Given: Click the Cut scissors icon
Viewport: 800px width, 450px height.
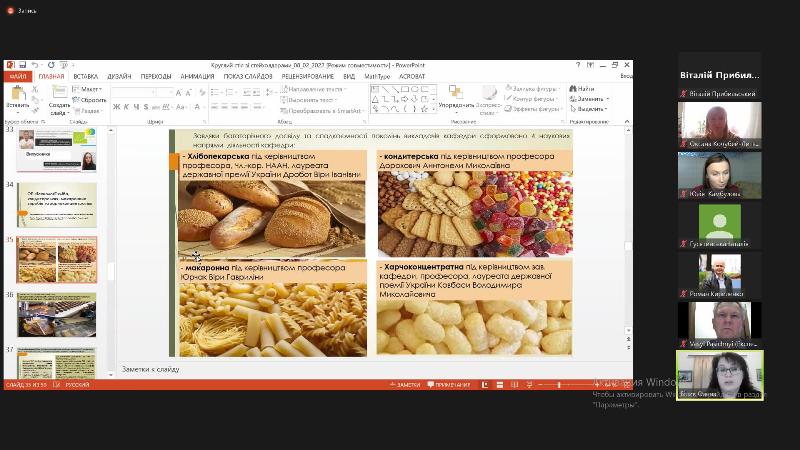Looking at the screenshot, I should [35, 89].
